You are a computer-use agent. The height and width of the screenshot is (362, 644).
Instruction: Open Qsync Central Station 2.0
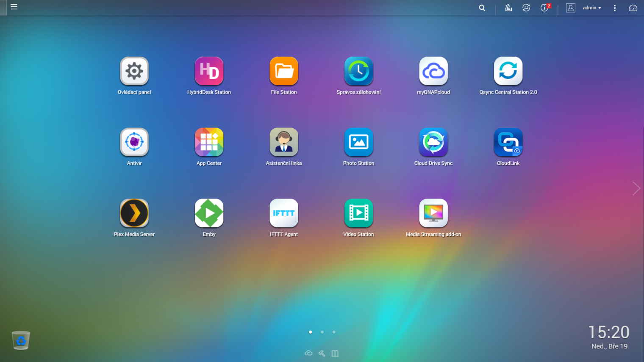(508, 71)
